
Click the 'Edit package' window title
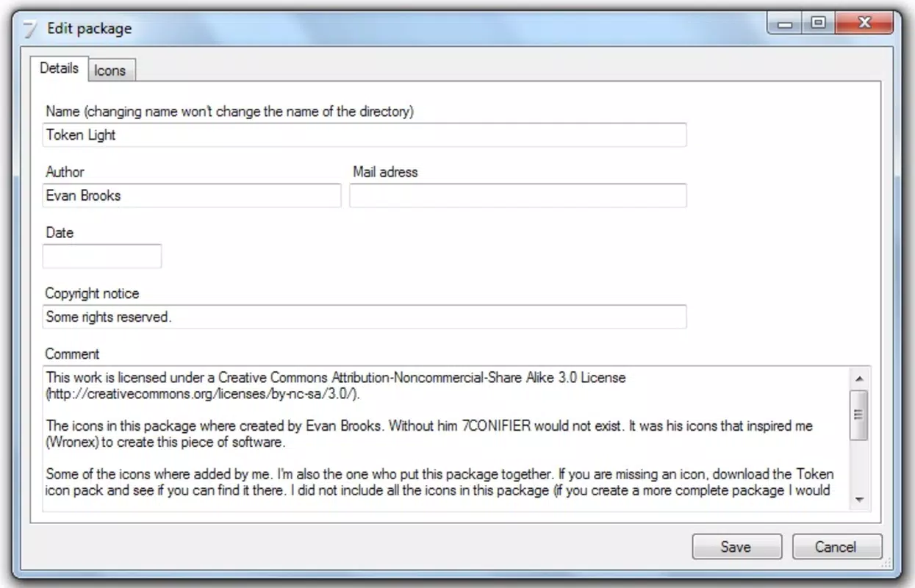pos(90,29)
